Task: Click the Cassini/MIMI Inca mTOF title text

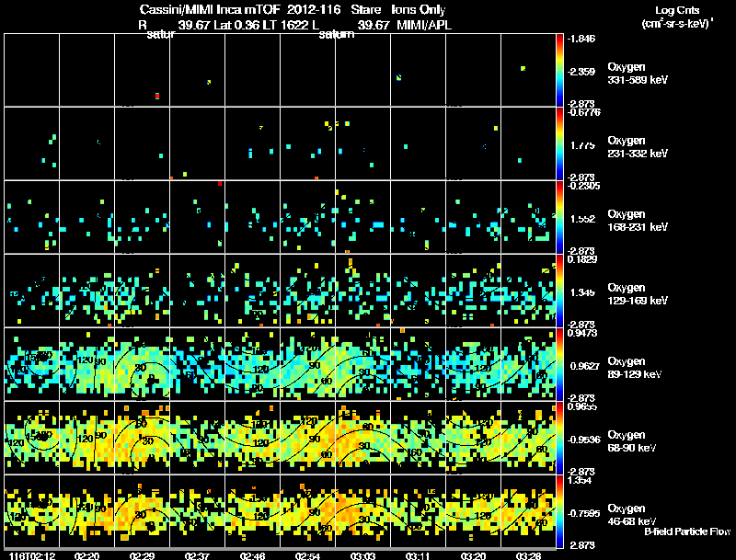Action: click(210, 9)
